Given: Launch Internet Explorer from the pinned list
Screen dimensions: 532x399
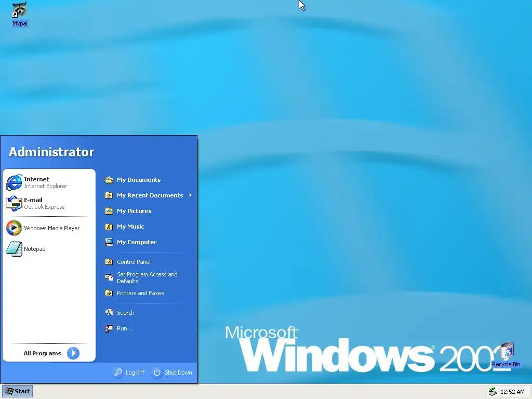Looking at the screenshot, I should 14,182.
